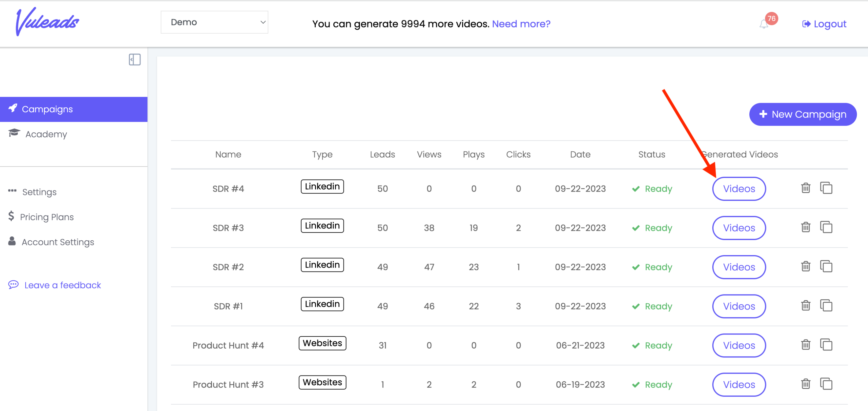The height and width of the screenshot is (411, 868).
Task: Click the SDR #4 campaign name
Action: 228,189
